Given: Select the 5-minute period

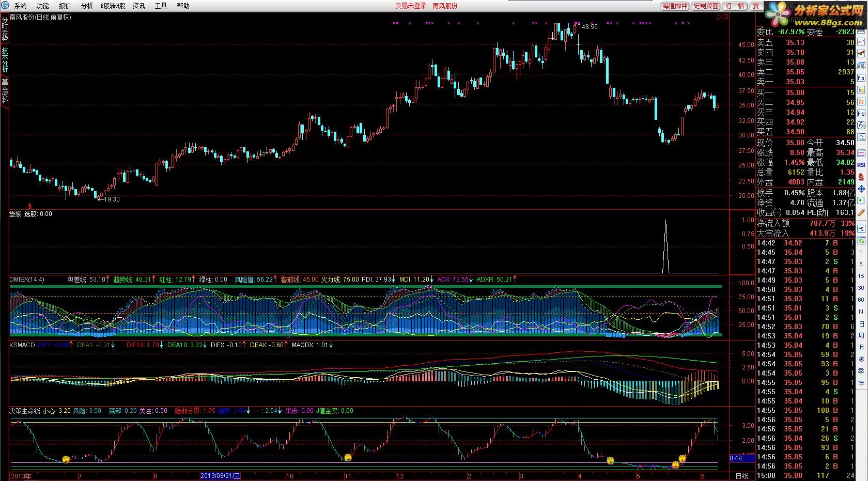Looking at the screenshot, I should tap(861, 264).
